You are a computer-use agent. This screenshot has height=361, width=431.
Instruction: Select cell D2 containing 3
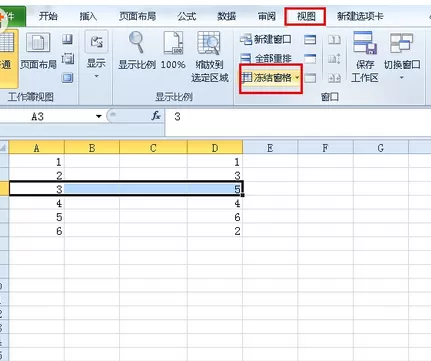[x=215, y=175]
